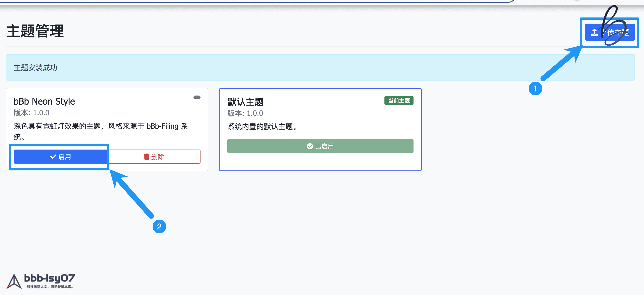The image size is (644, 295).
Task: Select the bBb Neon Style card title
Action: 44,101
